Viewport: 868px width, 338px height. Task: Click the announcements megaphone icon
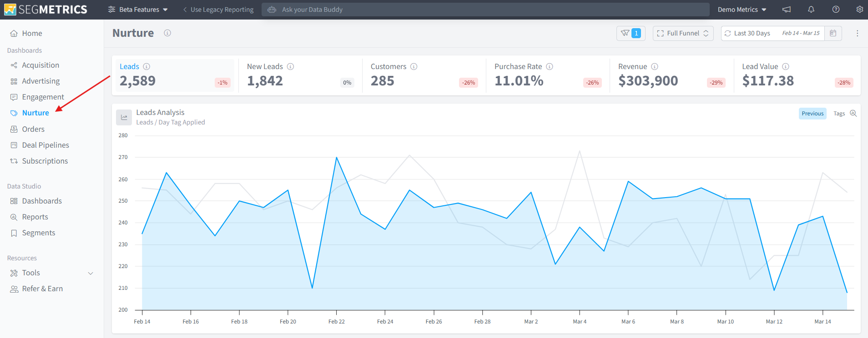tap(787, 10)
